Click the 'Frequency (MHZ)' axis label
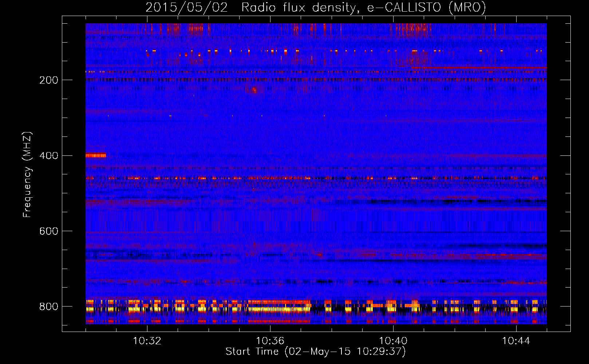Screen dimensions: 589x364 pos(27,174)
